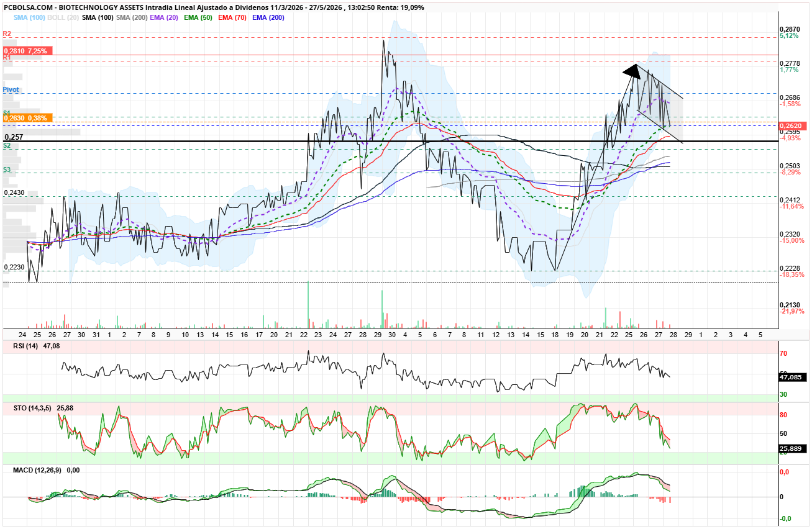
Task: Click the 0,2503 price axis value
Action: pos(790,165)
